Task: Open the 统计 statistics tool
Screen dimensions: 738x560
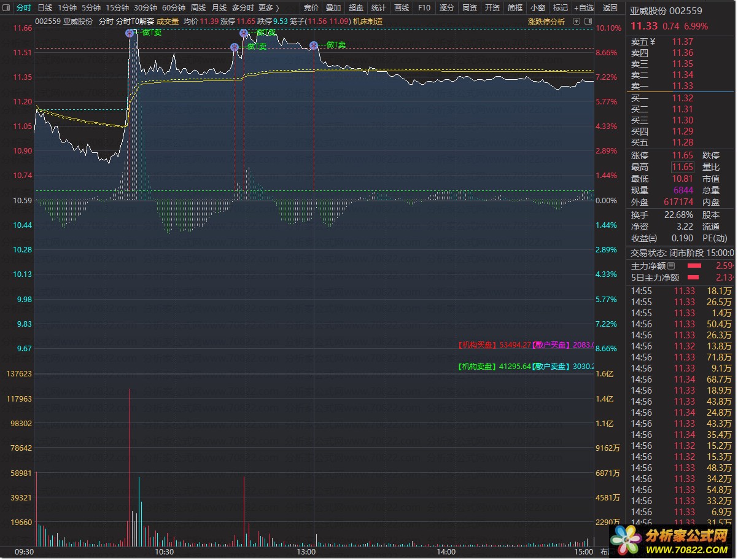Action: pyautogui.click(x=379, y=8)
